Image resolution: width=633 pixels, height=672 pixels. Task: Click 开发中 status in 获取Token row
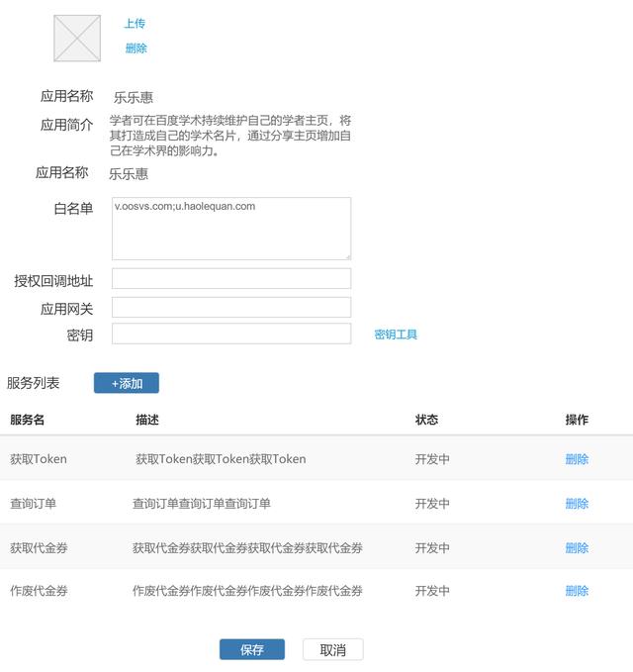[432, 459]
